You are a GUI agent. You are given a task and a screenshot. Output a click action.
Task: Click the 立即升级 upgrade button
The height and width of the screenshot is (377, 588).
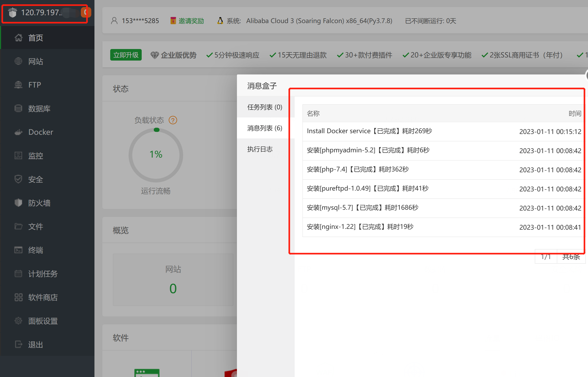(126, 55)
